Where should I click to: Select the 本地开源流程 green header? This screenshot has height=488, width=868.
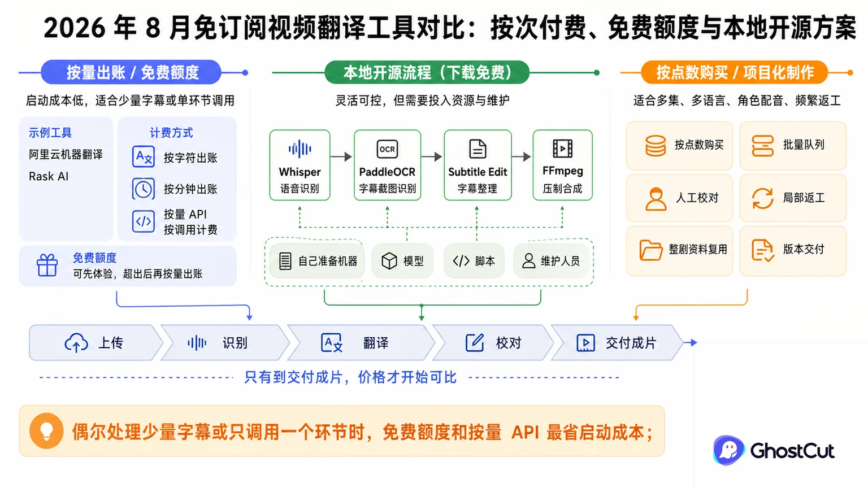click(x=427, y=72)
